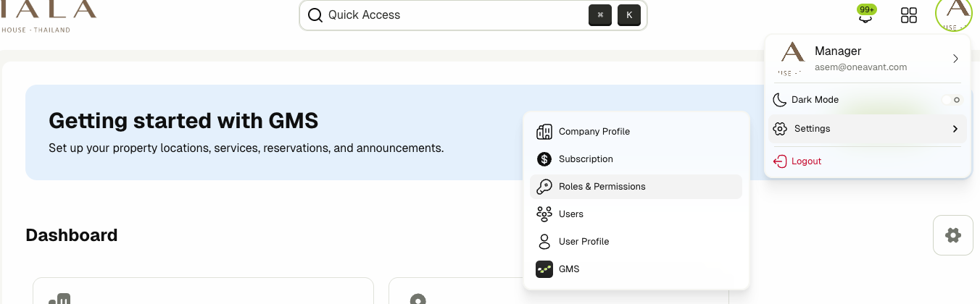Click the HOUSE · THAILAND logo text
This screenshot has height=304, width=980.
pyautogui.click(x=36, y=30)
